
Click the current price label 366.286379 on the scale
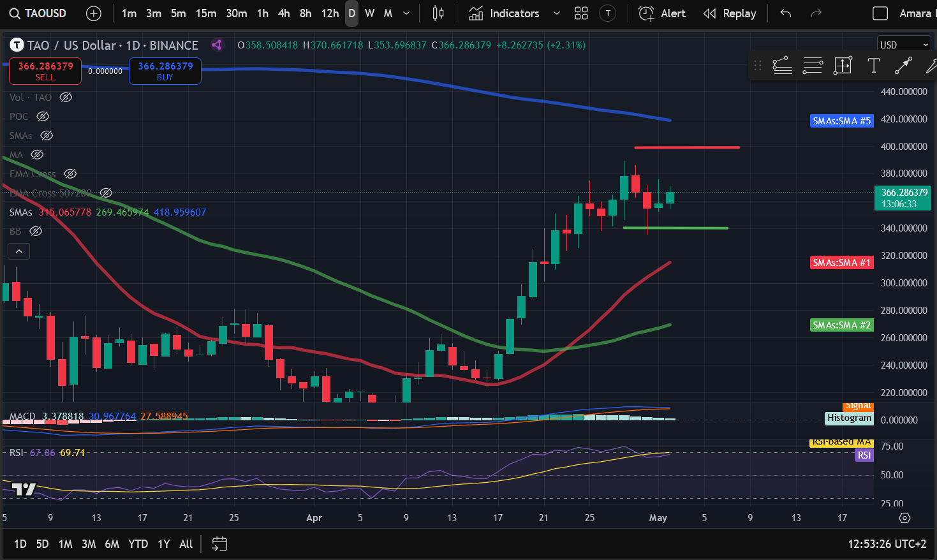tap(903, 198)
